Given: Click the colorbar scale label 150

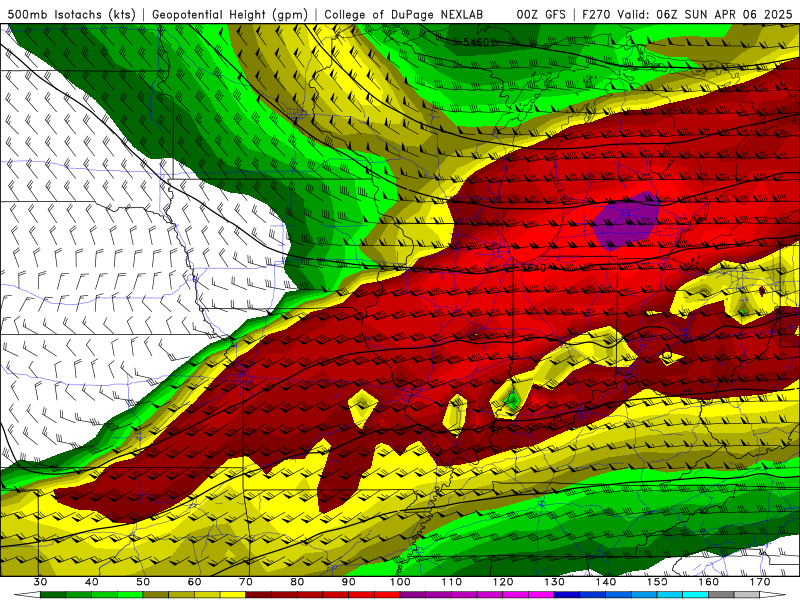Looking at the screenshot, I should pyautogui.click(x=657, y=582).
